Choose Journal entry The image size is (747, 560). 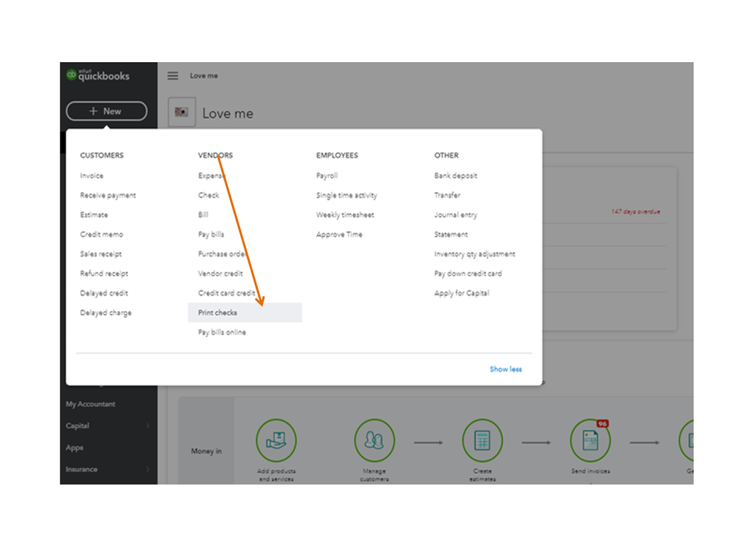[x=455, y=215]
